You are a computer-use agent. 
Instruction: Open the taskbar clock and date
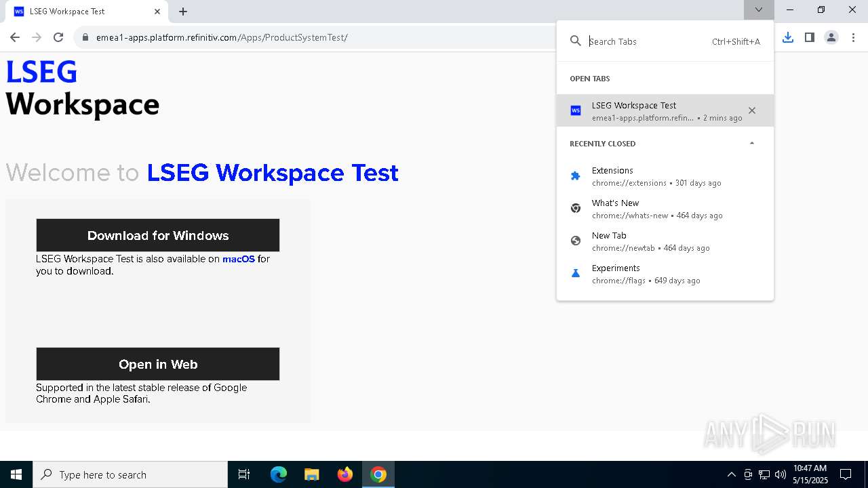(x=810, y=474)
